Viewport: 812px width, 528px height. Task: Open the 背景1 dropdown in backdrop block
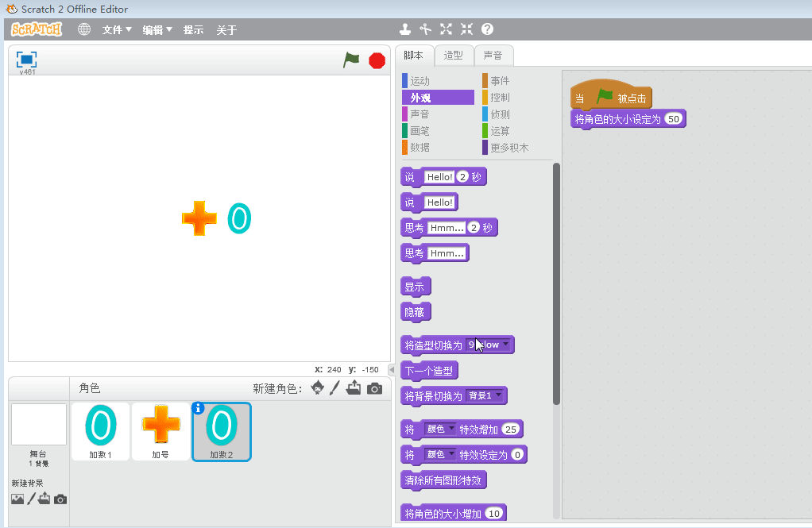[499, 395]
